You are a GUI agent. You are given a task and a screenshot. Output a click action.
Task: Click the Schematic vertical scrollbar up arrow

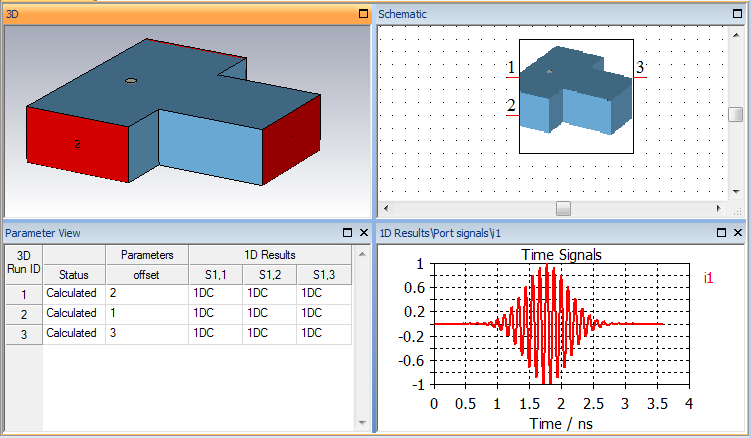(736, 35)
